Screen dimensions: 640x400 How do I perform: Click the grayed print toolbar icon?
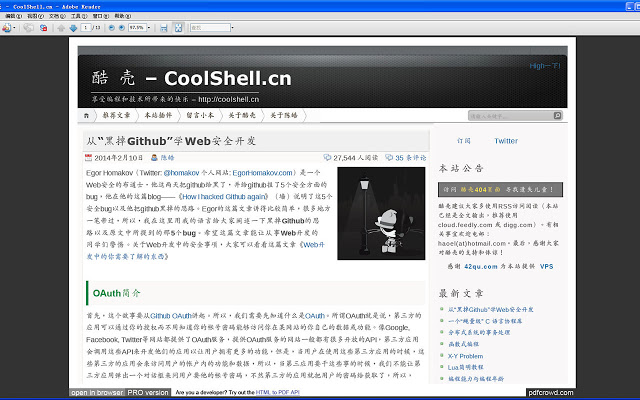[x=28, y=28]
